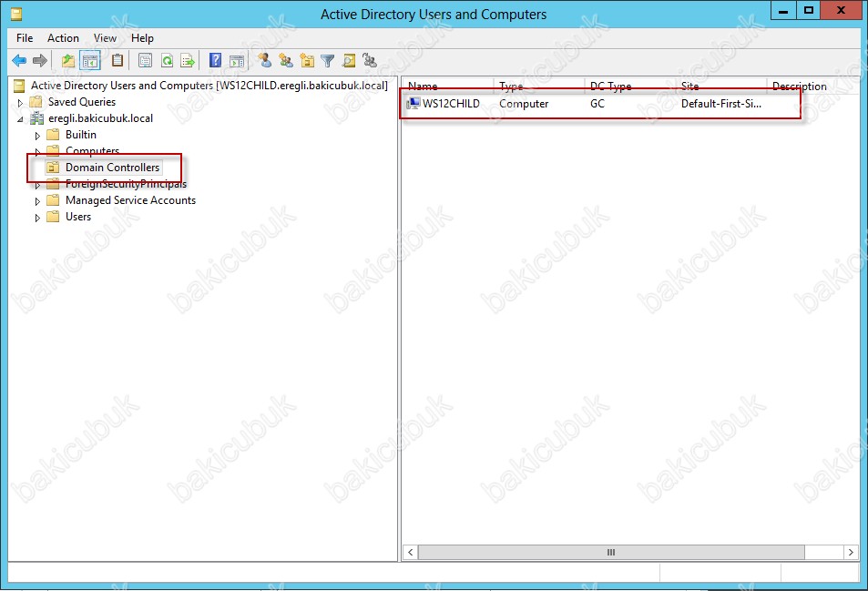Click the 'Computer' type cell

(524, 104)
